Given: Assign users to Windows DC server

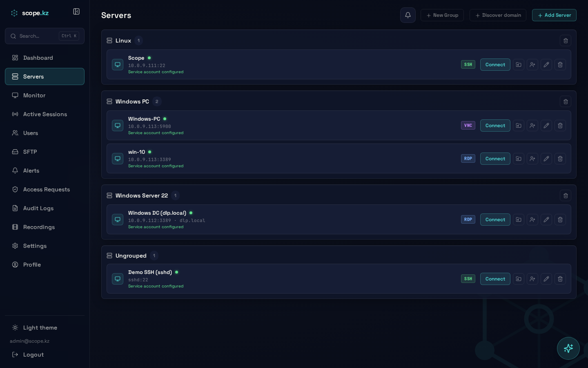Looking at the screenshot, I should tap(532, 220).
